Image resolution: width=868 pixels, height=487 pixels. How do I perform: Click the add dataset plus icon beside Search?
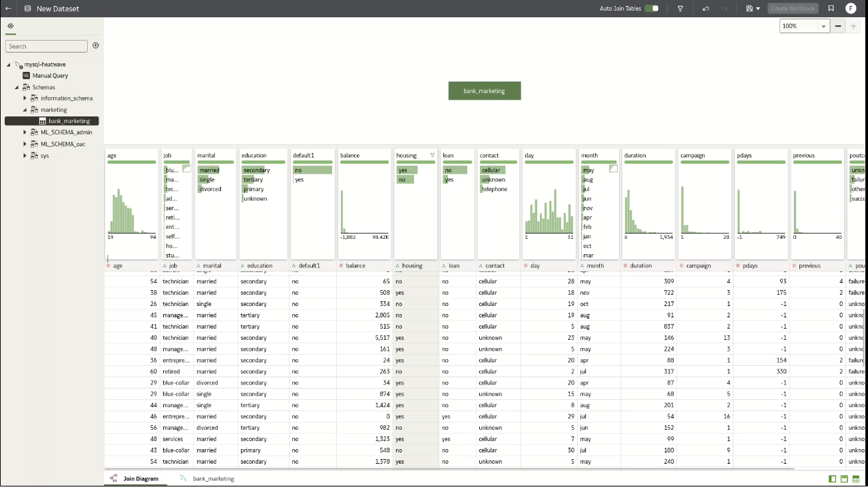pos(95,45)
